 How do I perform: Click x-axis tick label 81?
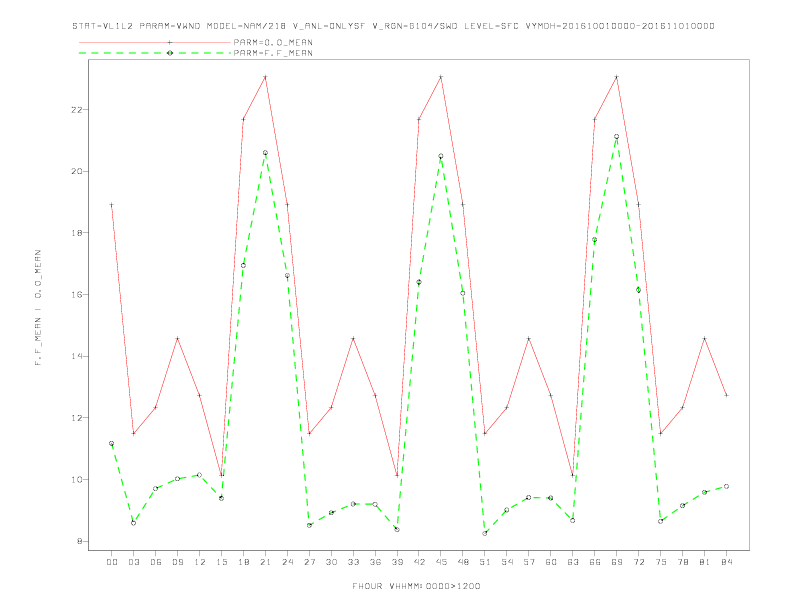coord(705,562)
